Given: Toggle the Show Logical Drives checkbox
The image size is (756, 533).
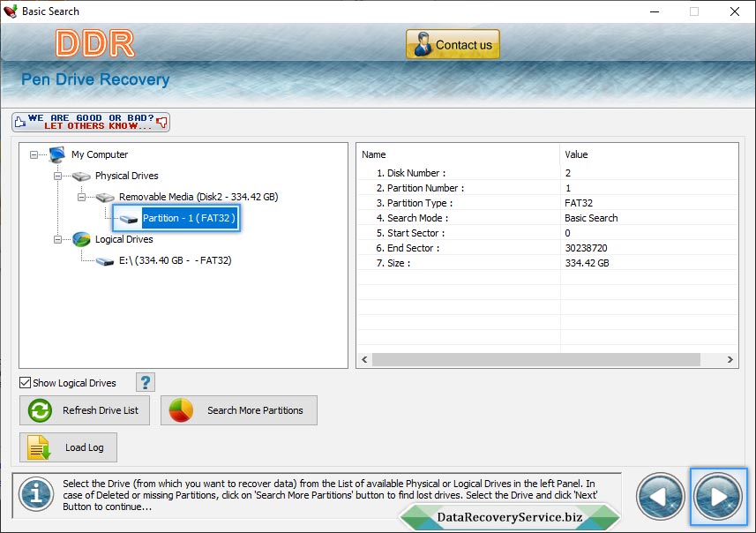Looking at the screenshot, I should [x=25, y=382].
